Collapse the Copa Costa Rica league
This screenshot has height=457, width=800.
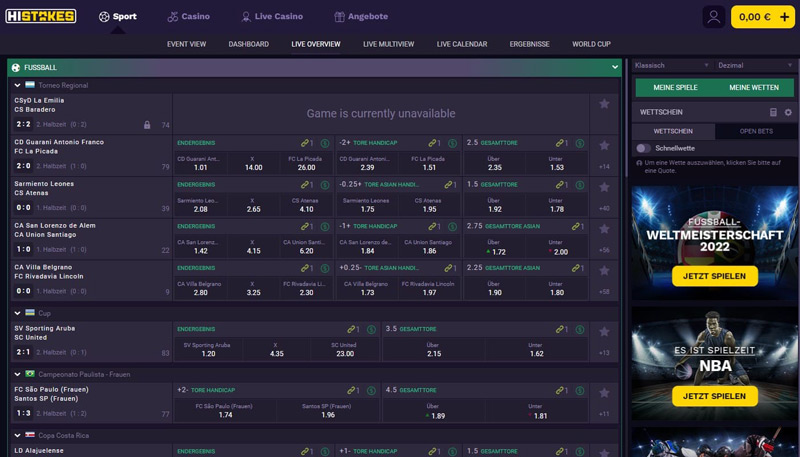click(17, 436)
